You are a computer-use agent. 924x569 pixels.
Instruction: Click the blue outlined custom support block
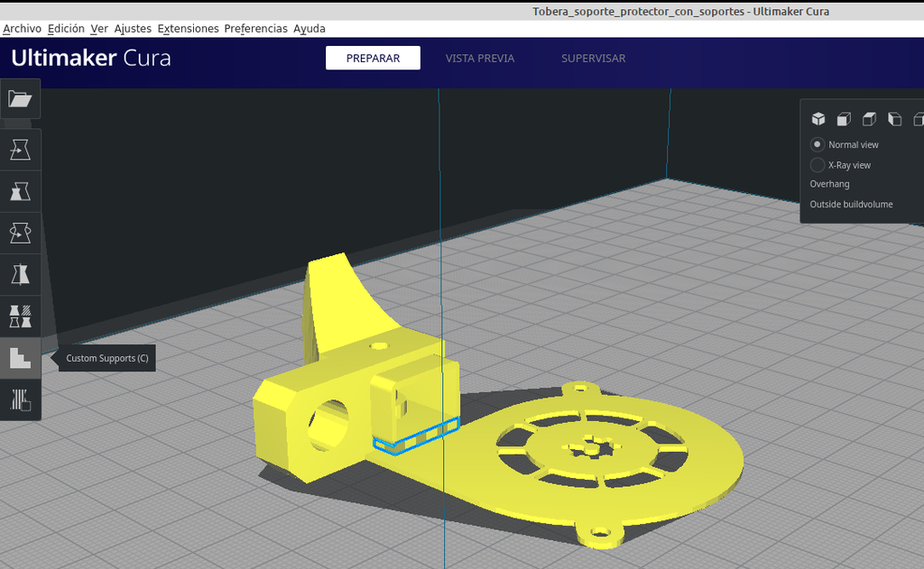(x=417, y=436)
